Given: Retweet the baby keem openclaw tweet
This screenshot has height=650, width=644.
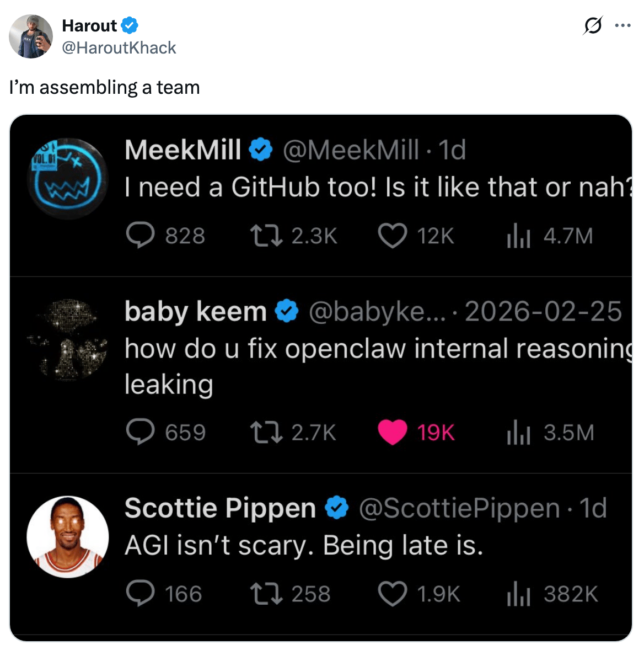Looking at the screenshot, I should (x=266, y=432).
